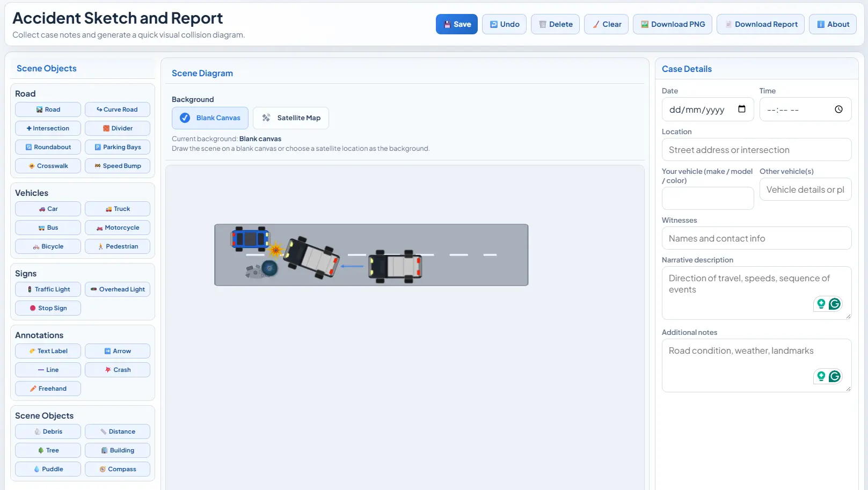Add a Motorcycle vehicle
868x490 pixels.
pyautogui.click(x=117, y=228)
